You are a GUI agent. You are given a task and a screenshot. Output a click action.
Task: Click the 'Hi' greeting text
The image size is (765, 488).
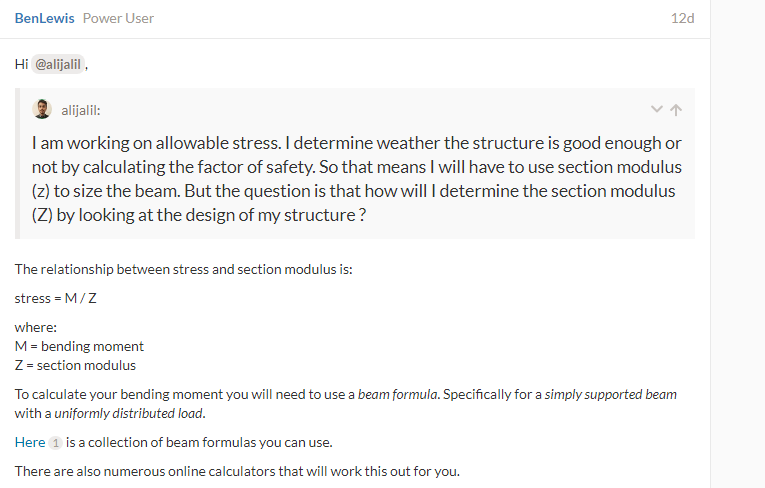click(21, 64)
